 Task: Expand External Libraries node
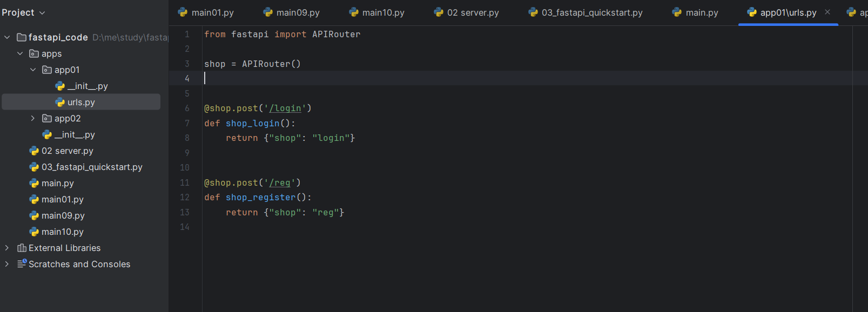[7, 248]
